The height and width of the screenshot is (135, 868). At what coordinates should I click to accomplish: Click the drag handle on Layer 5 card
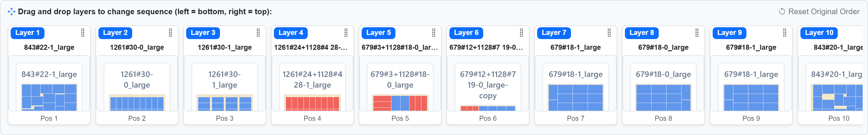point(434,32)
